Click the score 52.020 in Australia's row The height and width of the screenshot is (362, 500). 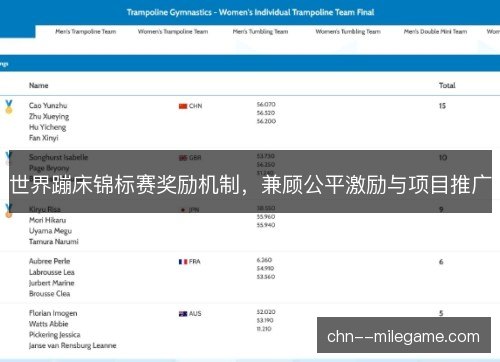(266, 312)
